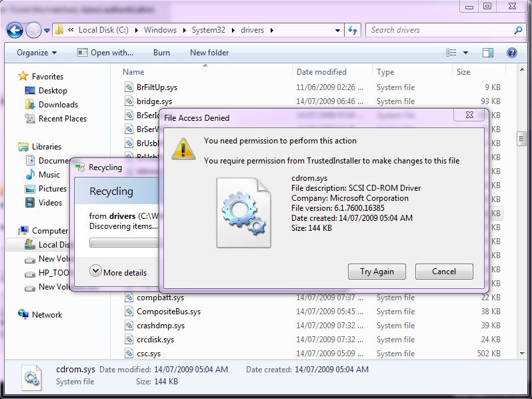
Task: Click the Recycling dialog title icon
Action: pos(80,167)
